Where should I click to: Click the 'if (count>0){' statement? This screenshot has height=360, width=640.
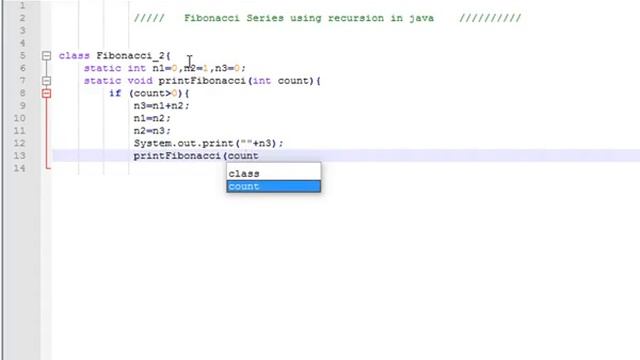[149, 93]
